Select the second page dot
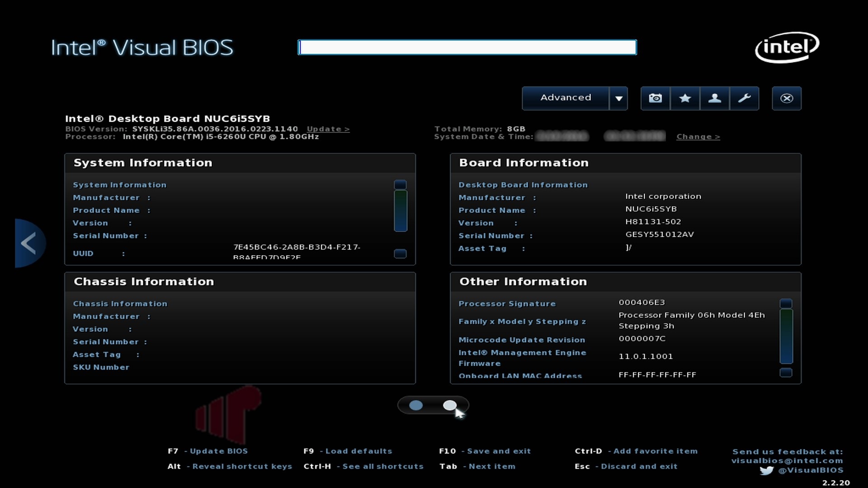Screen dimensions: 868x488 (x=450, y=405)
